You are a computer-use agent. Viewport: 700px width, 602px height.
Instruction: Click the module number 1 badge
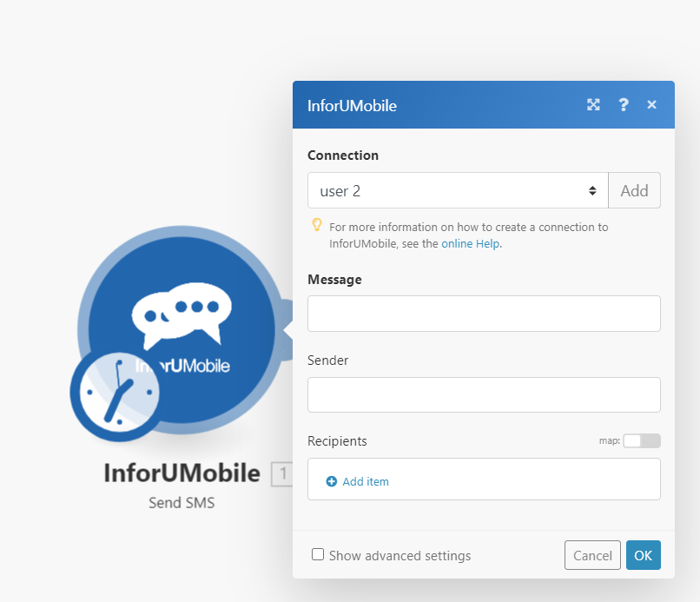[282, 473]
